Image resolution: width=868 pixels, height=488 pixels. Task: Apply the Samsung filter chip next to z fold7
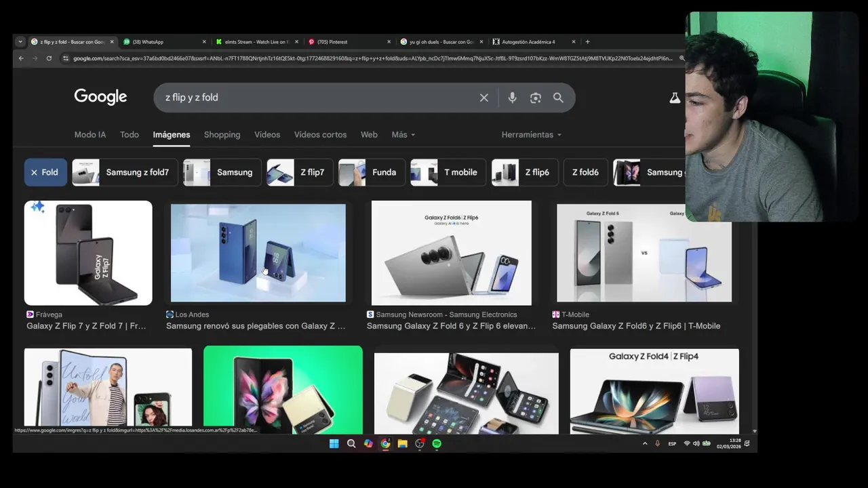tap(222, 172)
